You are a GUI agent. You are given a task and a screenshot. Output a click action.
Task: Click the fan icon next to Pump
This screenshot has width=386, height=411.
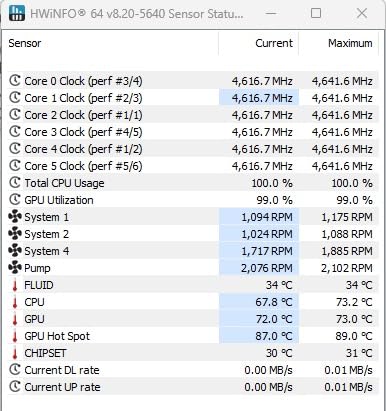[x=15, y=268]
